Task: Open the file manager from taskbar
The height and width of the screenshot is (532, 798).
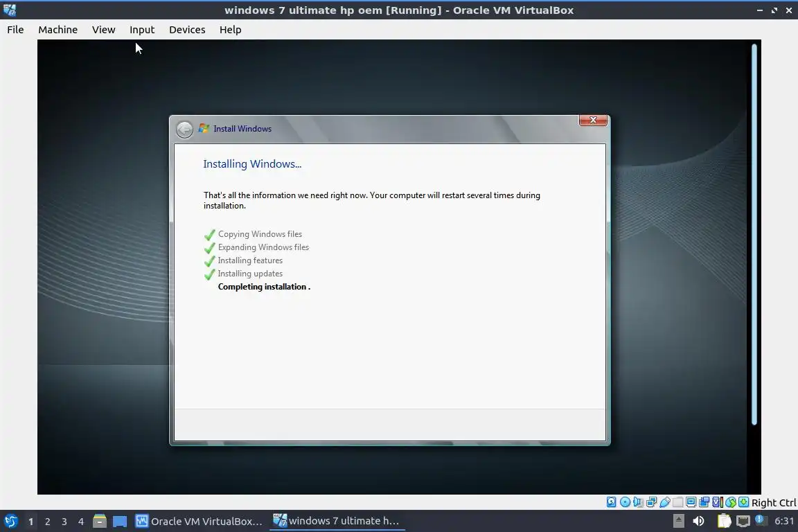Action: (x=100, y=522)
